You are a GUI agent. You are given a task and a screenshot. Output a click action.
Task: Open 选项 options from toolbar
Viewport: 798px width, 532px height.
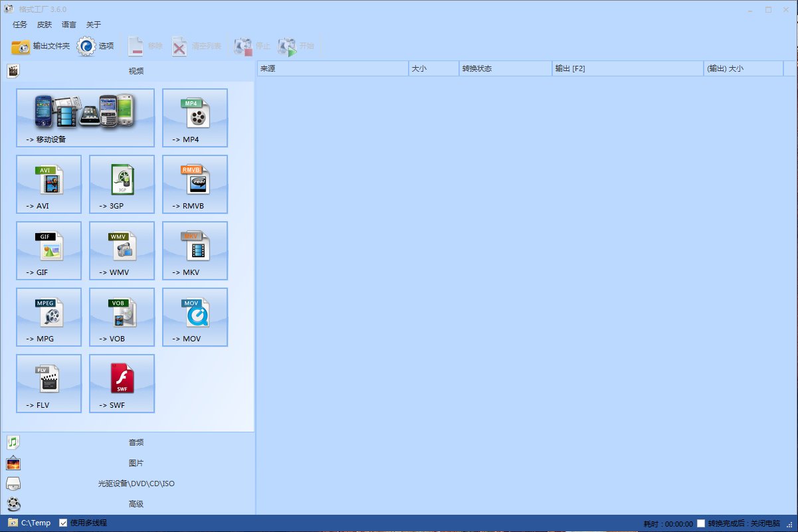tap(96, 46)
